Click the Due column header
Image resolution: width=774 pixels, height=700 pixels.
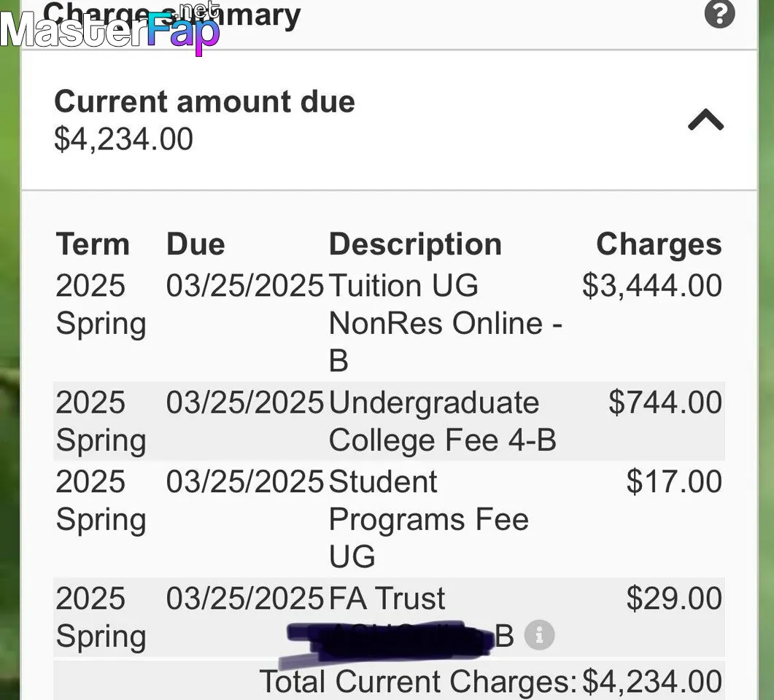[196, 244]
